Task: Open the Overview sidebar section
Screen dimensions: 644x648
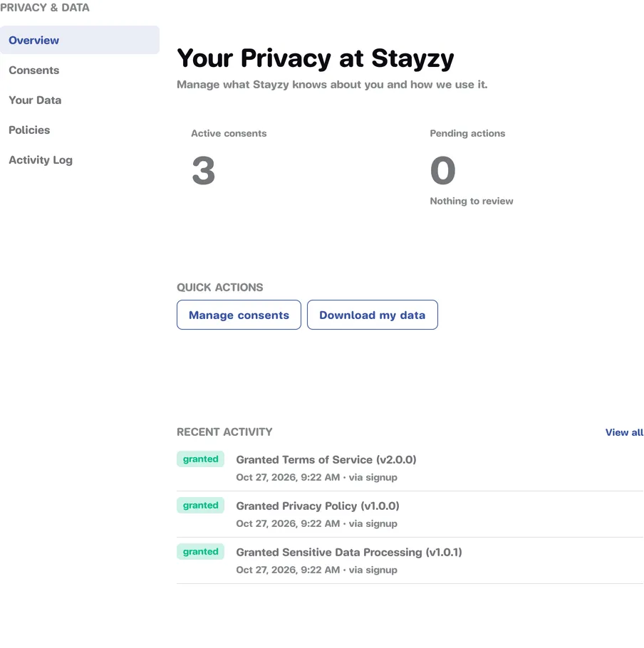Action: click(79, 40)
